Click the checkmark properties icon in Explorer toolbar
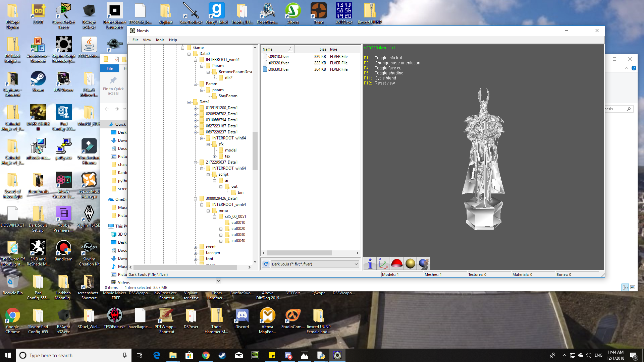 tap(117, 59)
